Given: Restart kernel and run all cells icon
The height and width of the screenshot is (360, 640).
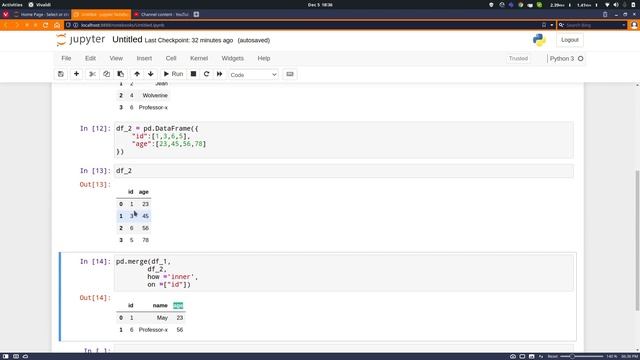Looking at the screenshot, I should coord(220,74).
